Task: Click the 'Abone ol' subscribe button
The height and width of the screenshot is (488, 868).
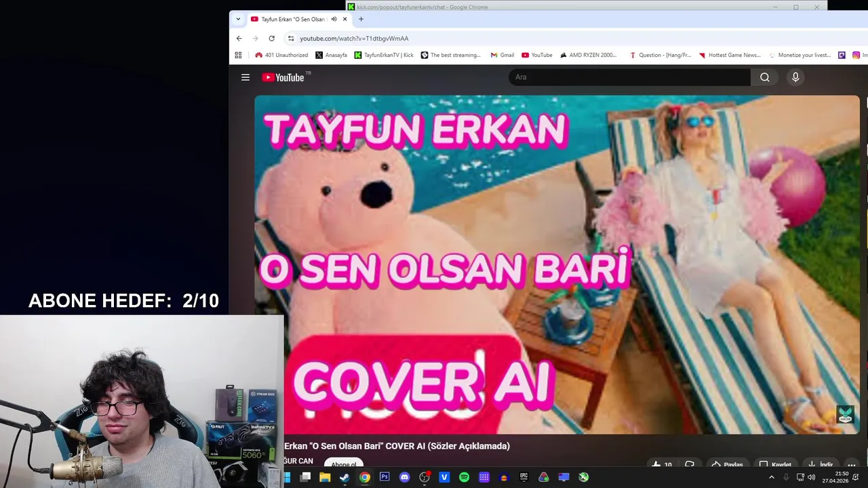Action: [x=344, y=464]
